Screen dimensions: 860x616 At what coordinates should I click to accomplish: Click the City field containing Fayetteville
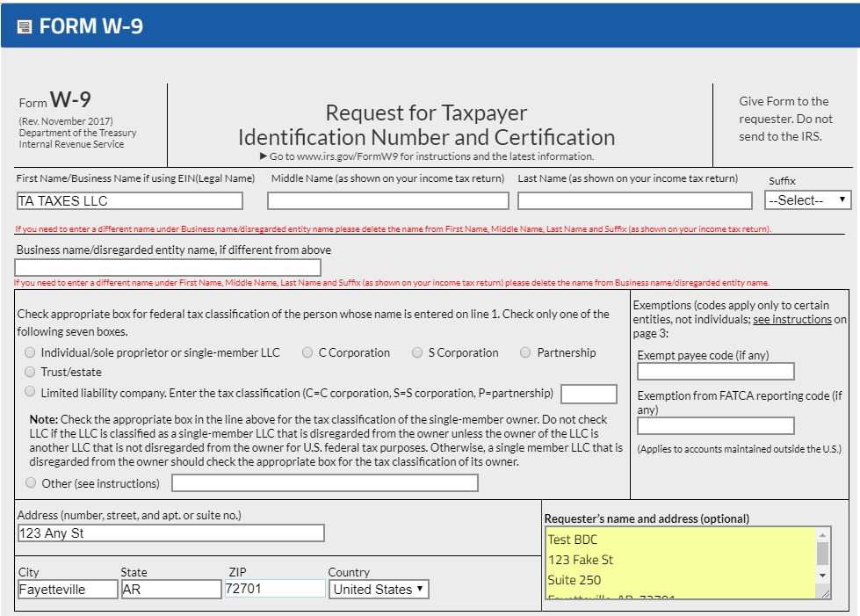[x=68, y=589]
